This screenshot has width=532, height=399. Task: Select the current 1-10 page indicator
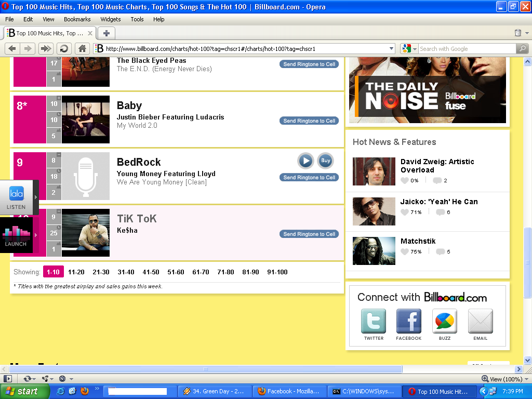54,272
